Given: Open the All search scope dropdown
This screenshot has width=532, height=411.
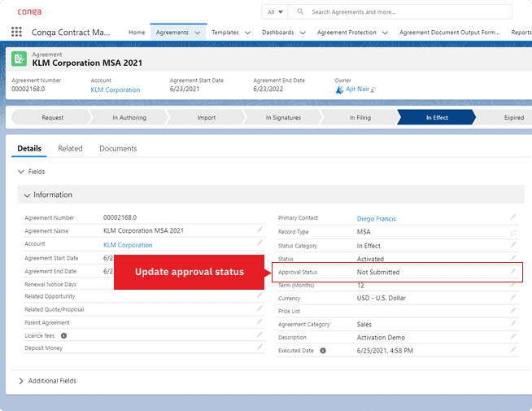Looking at the screenshot, I should (276, 12).
